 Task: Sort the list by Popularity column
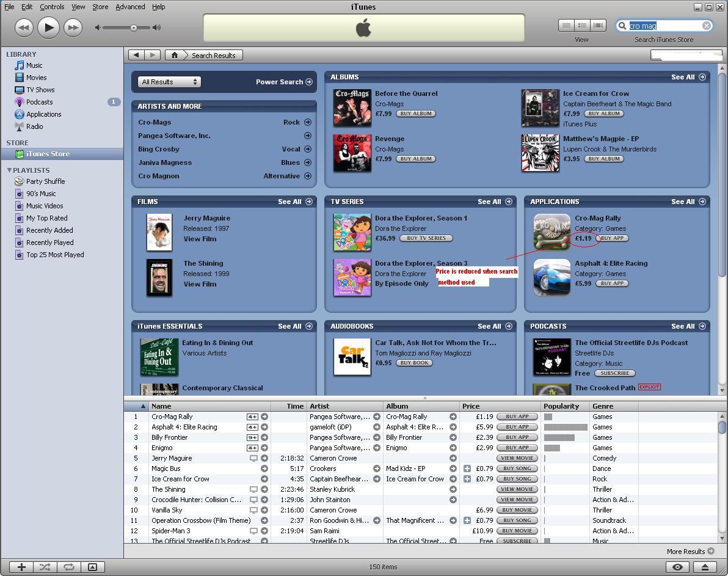pos(565,406)
